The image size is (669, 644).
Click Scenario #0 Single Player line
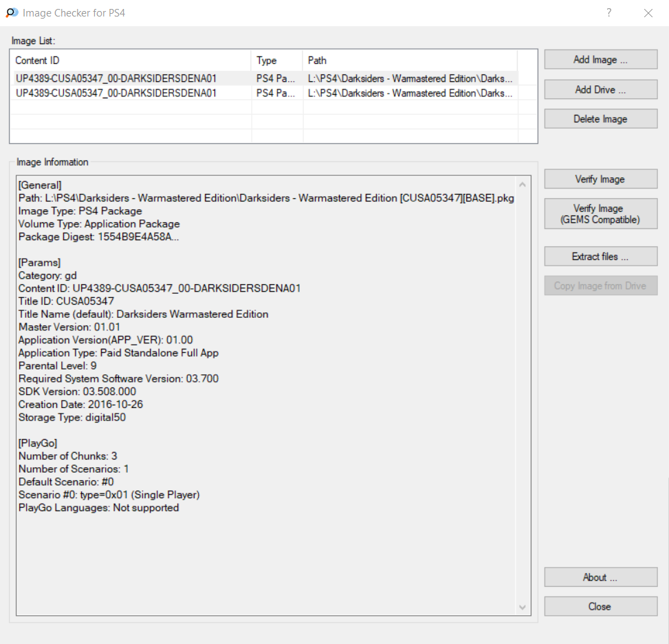[x=109, y=495]
